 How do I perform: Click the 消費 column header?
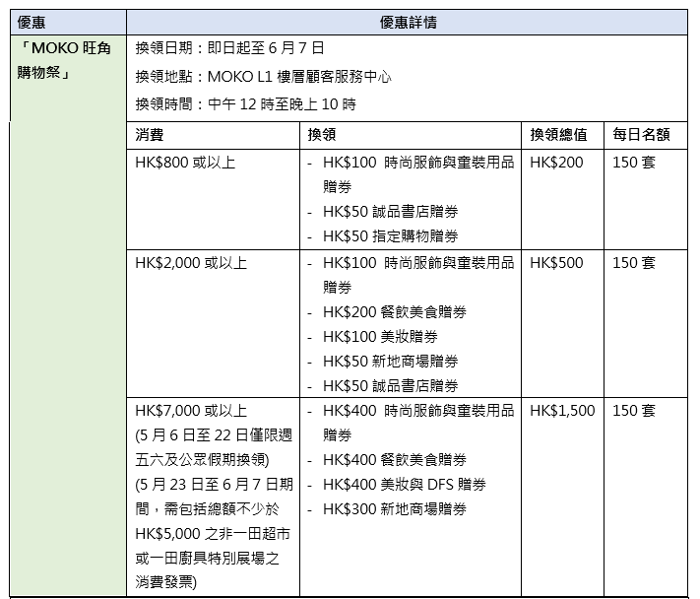click(150, 135)
